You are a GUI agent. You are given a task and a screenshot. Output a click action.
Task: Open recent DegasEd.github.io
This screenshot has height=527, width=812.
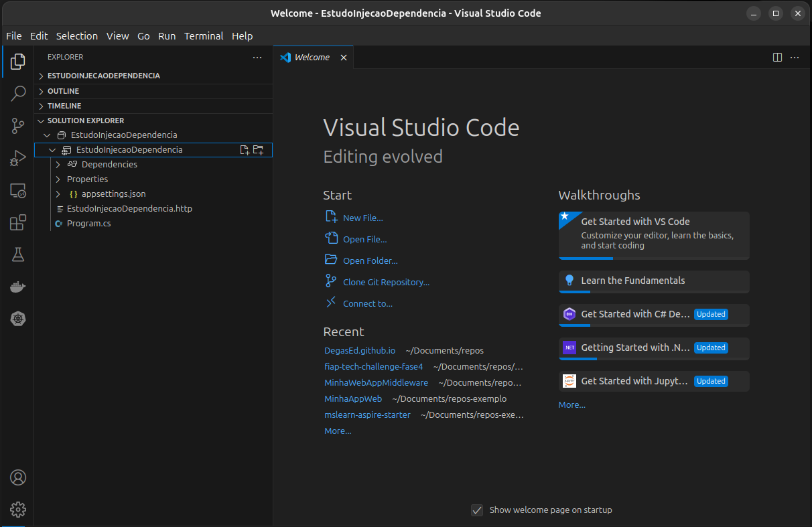click(x=360, y=350)
